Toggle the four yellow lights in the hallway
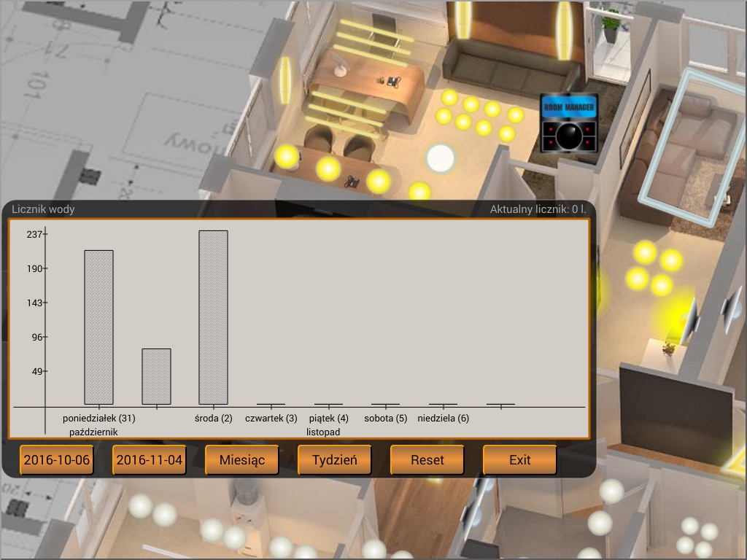747x560 pixels. 654,268
